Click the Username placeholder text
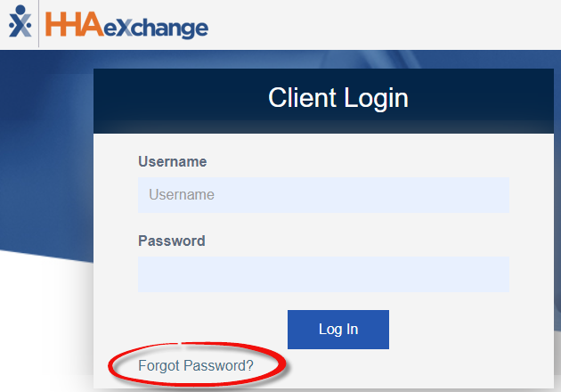 point(182,195)
